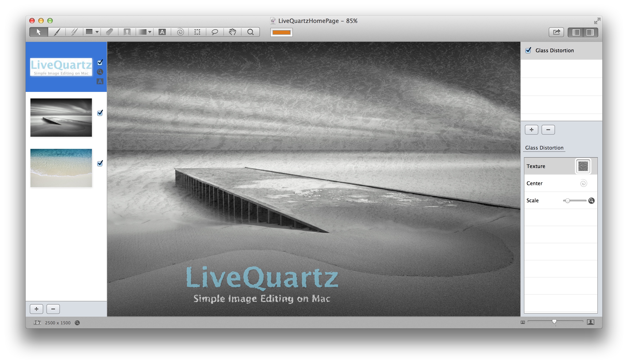Select the LiveQuartz text layer thumbnail
This screenshot has width=628, height=364.
61,67
